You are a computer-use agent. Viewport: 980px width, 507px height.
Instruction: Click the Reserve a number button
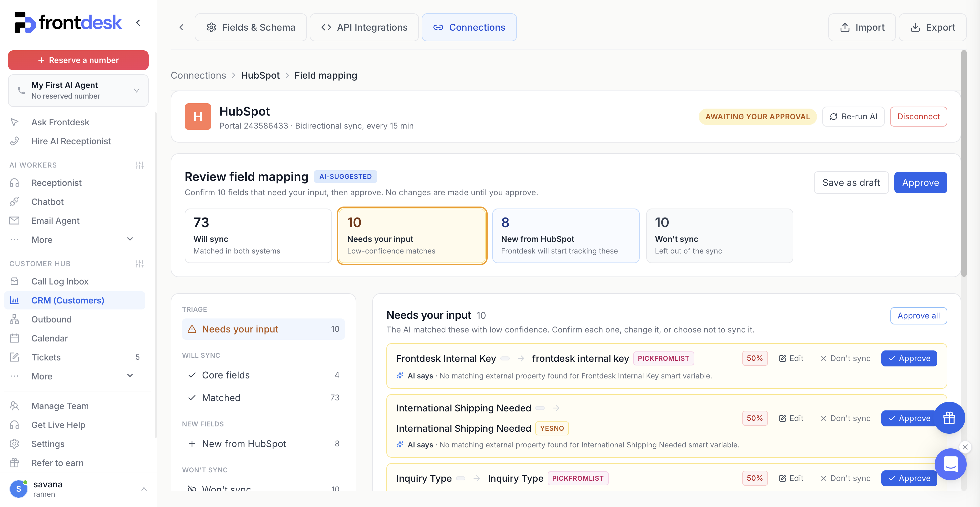(x=78, y=60)
